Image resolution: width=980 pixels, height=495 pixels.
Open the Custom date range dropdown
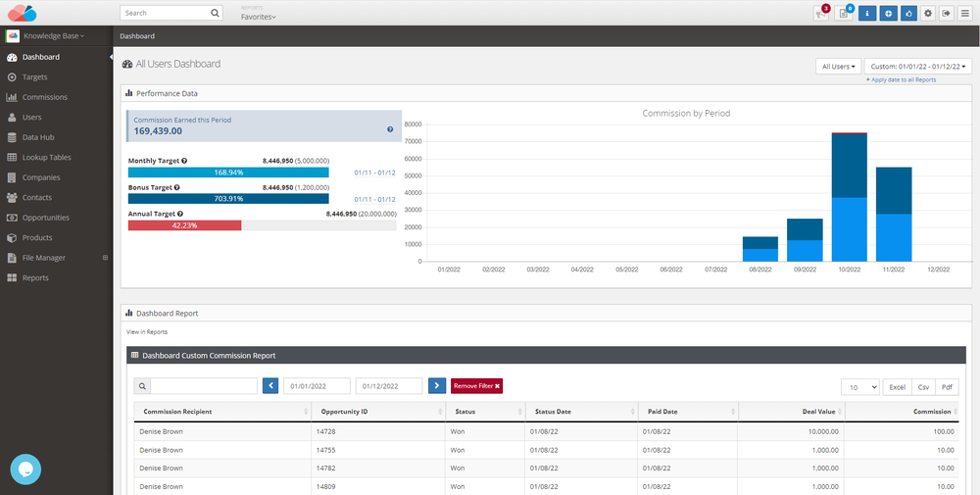(x=918, y=67)
